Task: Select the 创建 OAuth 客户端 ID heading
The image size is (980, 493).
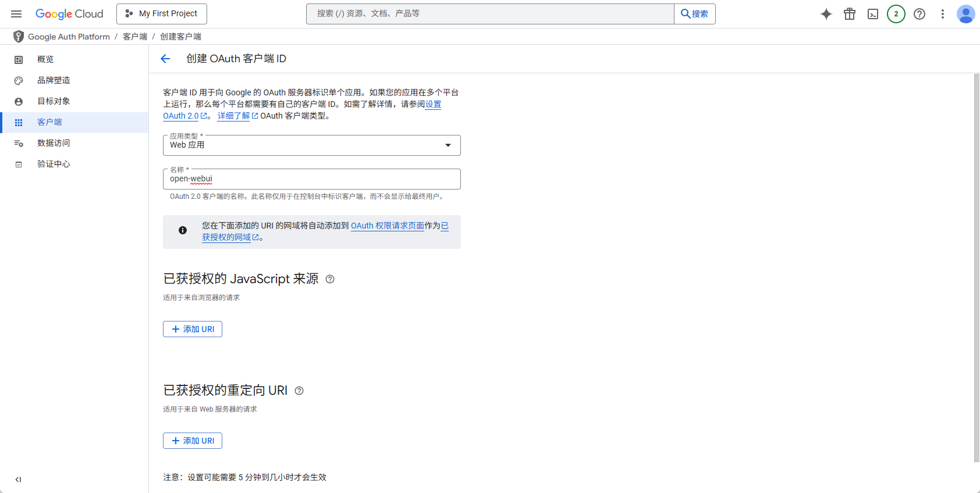Action: tap(236, 59)
